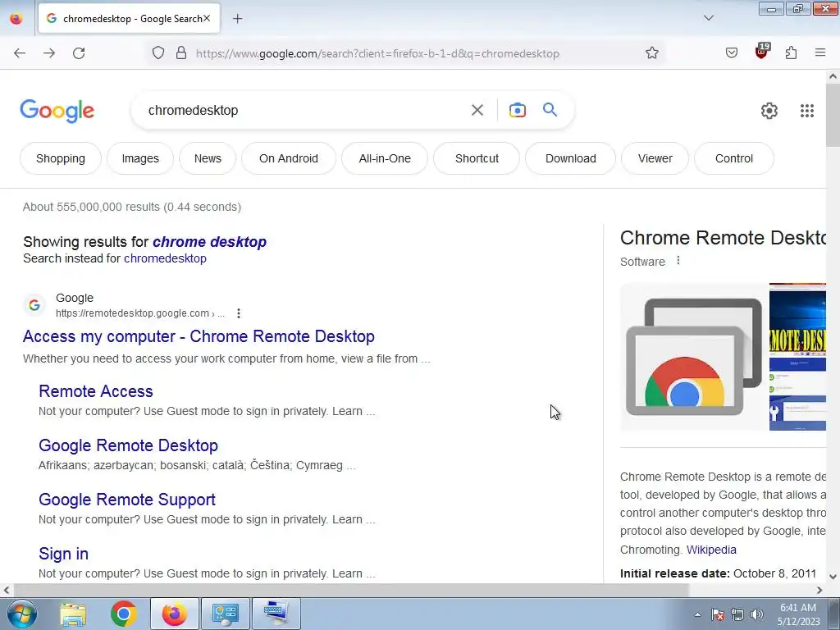Select the Viewer filter chip
Screen dimensions: 840x630
click(x=655, y=158)
